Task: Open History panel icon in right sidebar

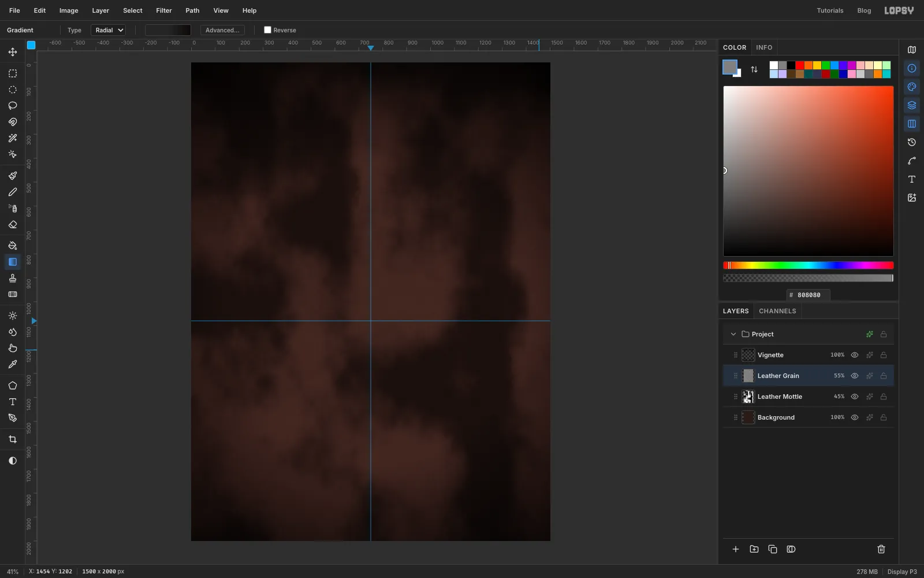Action: (912, 142)
